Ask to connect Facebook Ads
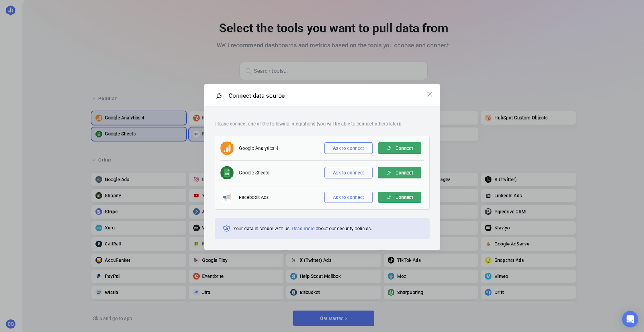 tap(349, 197)
